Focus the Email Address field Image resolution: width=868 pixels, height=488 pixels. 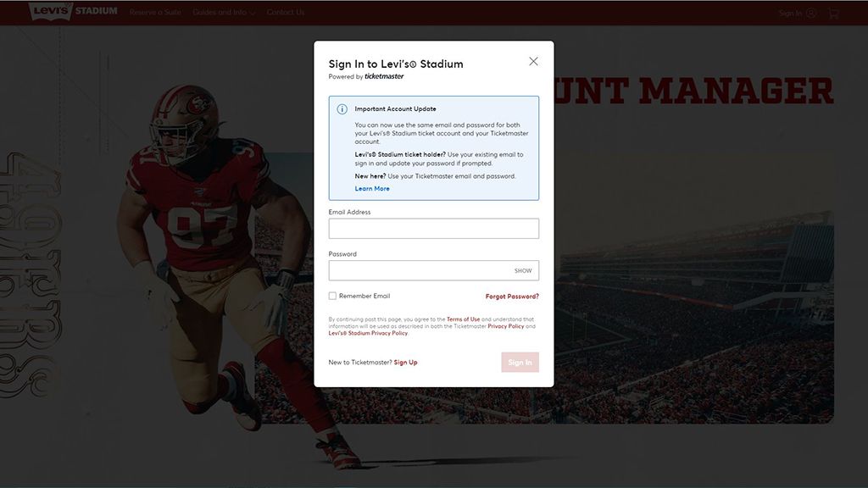433,229
